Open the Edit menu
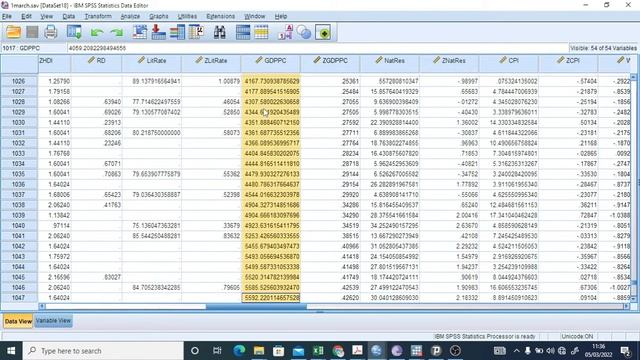This screenshot has width=640, height=360. tap(27, 16)
